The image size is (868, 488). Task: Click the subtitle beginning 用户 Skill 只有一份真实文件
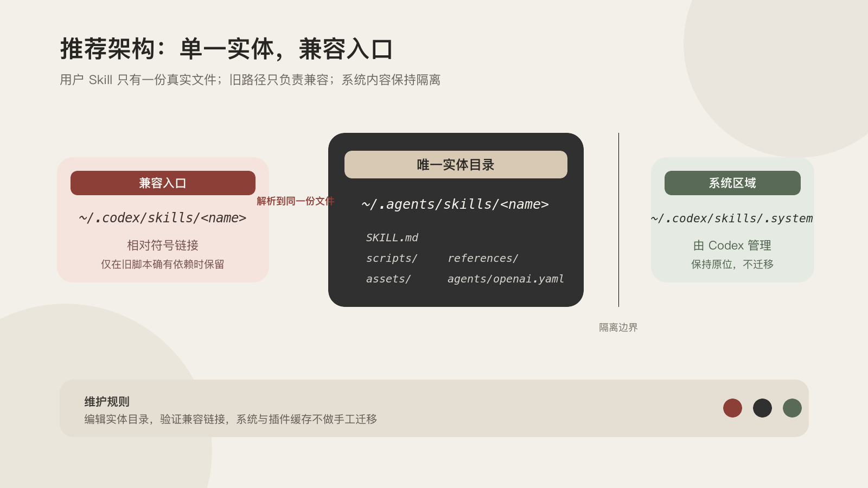pos(250,80)
